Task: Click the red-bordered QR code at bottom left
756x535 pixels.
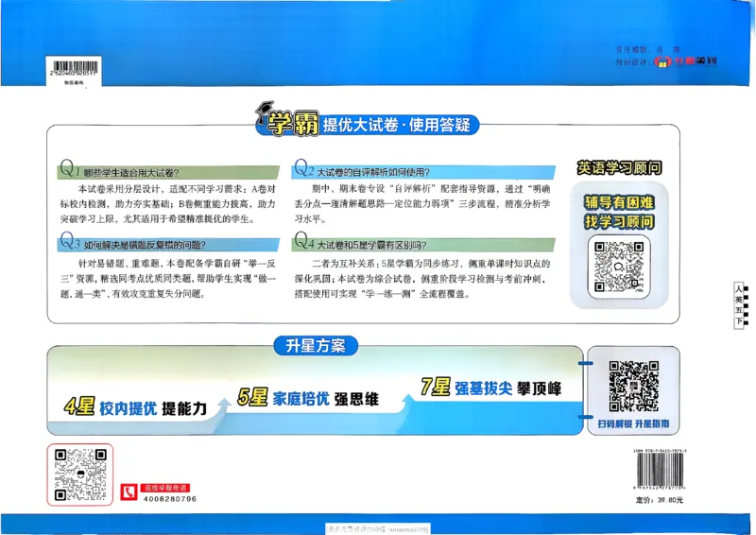Action: 80,475
